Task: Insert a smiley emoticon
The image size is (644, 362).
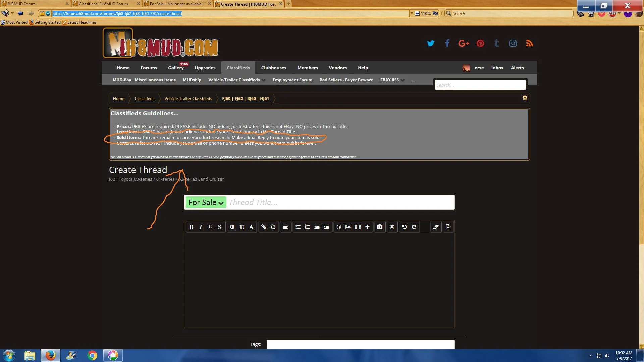Action: [x=339, y=227]
